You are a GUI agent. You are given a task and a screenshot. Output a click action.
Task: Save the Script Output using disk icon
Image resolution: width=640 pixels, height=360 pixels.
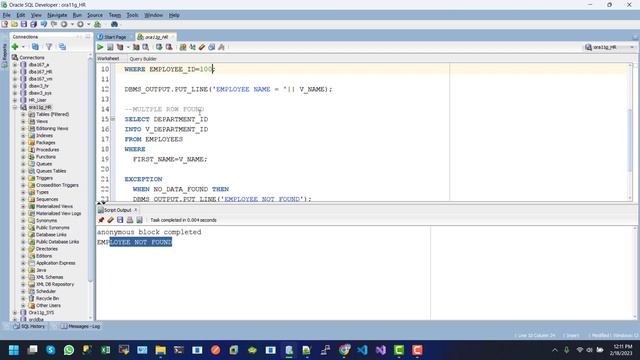pos(120,220)
